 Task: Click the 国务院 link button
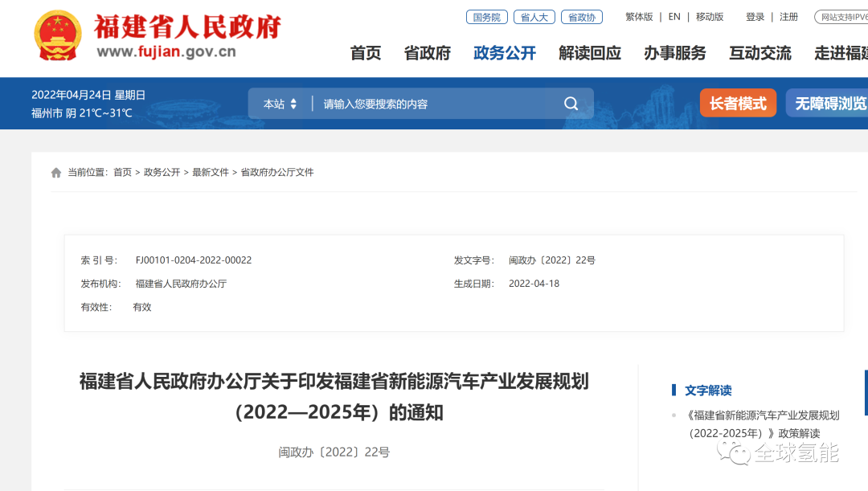click(x=486, y=17)
